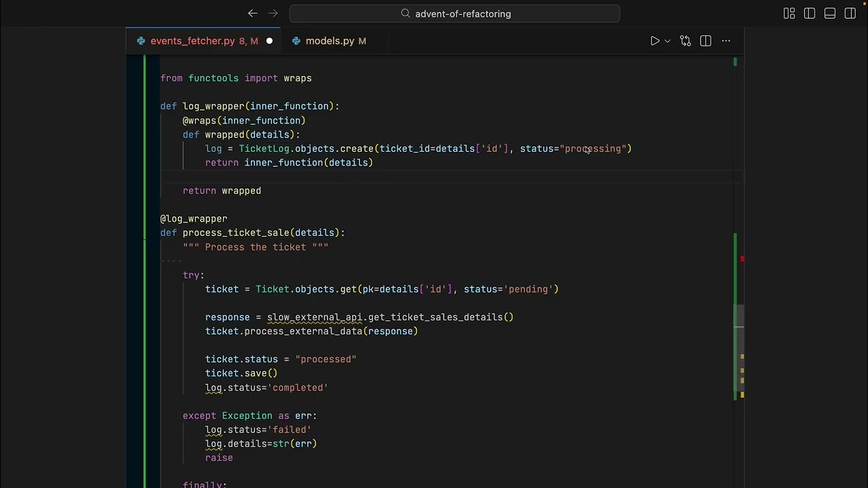Screen dimensions: 868x488
Task: Go back with the left arrow
Action: (252, 14)
